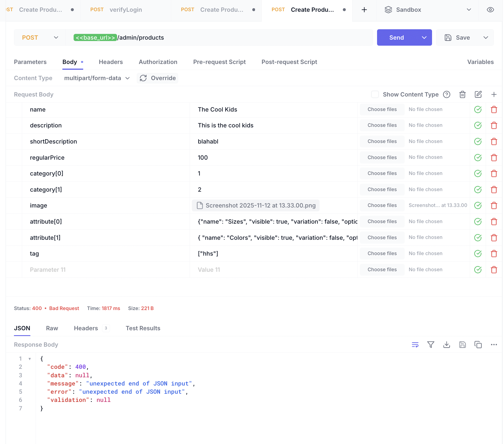Screen dimensions: 504x444
Task: Toggle line wrap in response body
Action: (x=415, y=345)
